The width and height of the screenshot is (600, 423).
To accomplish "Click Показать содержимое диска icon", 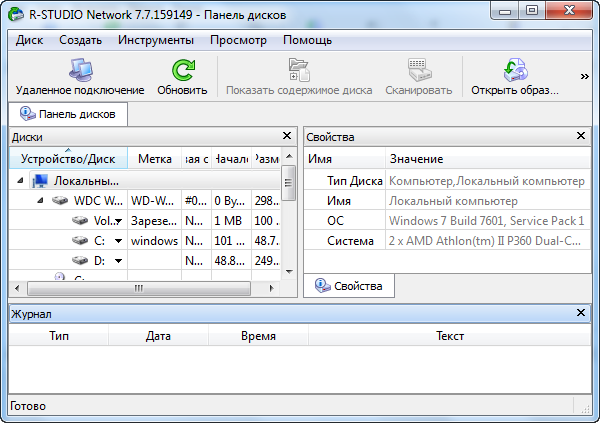I will (x=299, y=70).
